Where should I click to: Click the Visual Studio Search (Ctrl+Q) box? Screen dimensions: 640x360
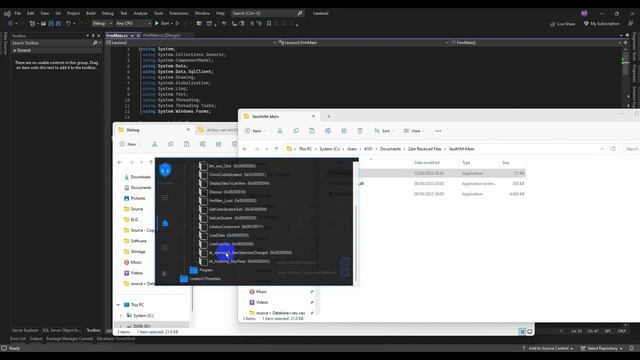pos(264,13)
